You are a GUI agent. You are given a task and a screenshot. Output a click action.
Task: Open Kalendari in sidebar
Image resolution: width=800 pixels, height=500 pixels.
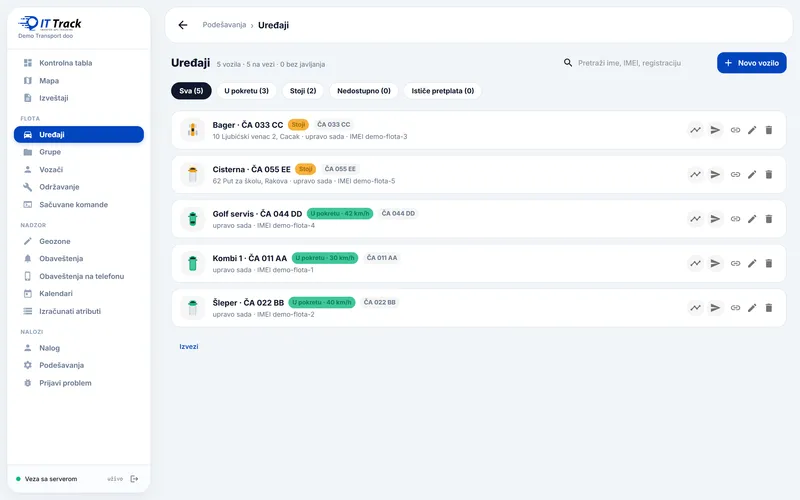coord(79,293)
